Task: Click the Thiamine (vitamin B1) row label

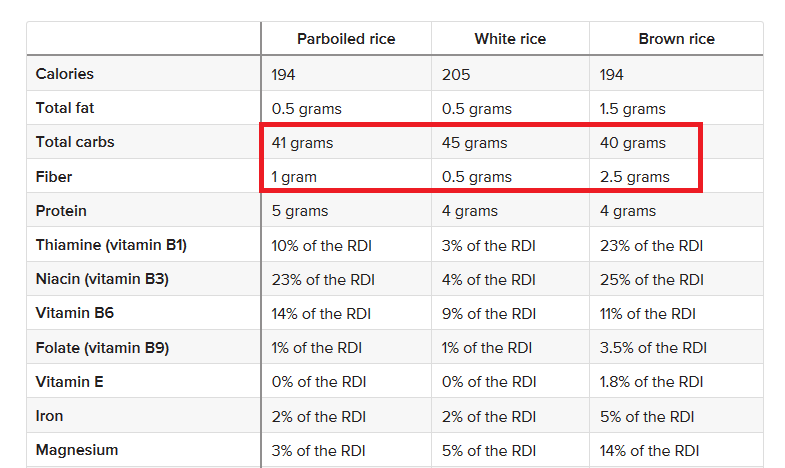Action: [111, 245]
